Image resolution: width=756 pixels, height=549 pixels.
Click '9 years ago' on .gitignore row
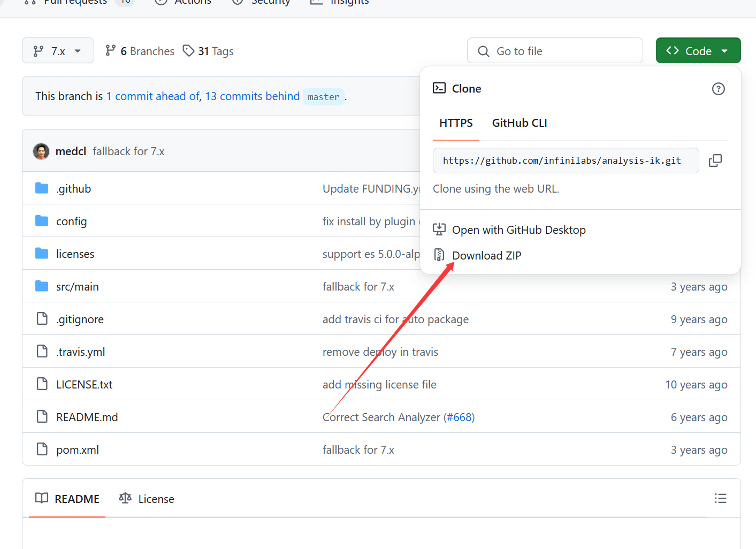click(x=699, y=319)
